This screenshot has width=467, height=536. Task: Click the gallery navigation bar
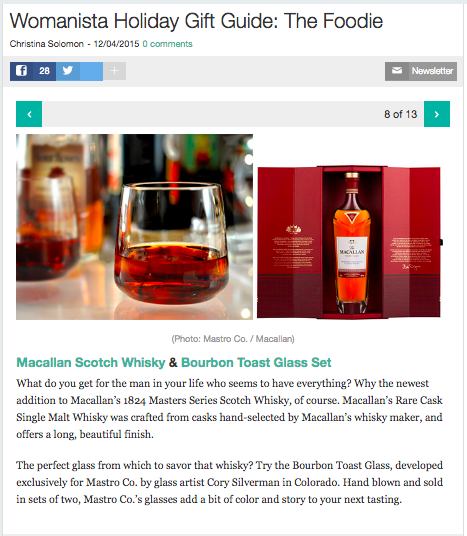(233, 114)
